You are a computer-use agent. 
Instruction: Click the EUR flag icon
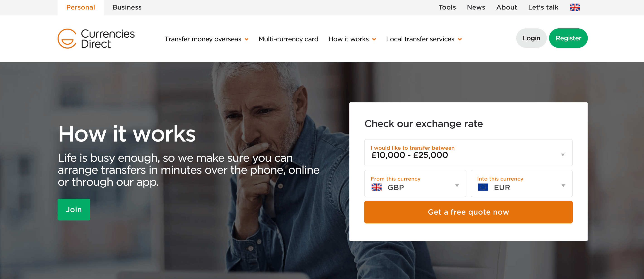483,187
